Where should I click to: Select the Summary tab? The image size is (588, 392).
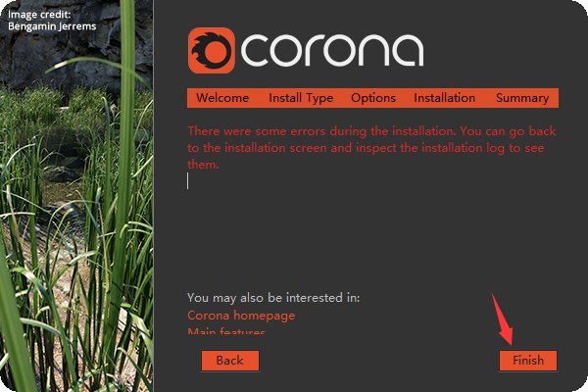[522, 98]
